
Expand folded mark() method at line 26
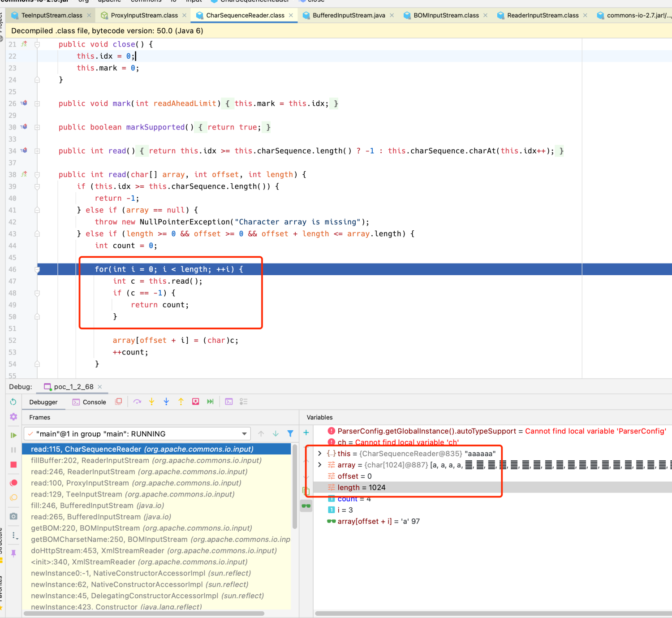pos(37,104)
